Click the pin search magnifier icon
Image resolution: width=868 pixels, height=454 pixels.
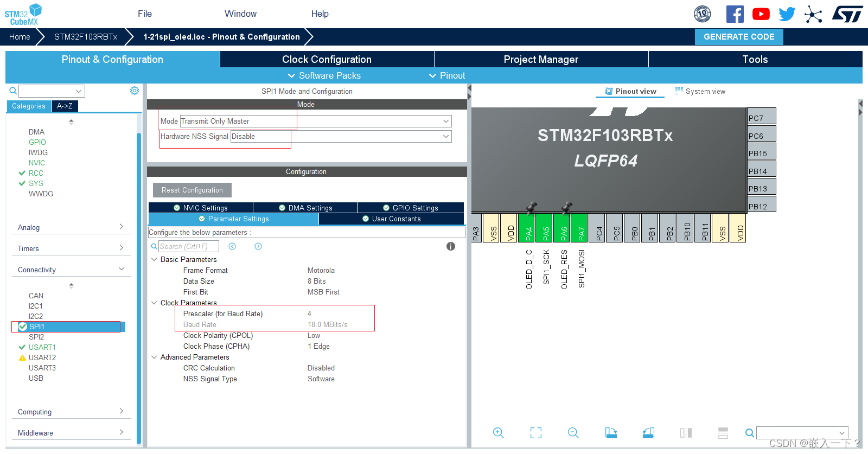[x=749, y=432]
